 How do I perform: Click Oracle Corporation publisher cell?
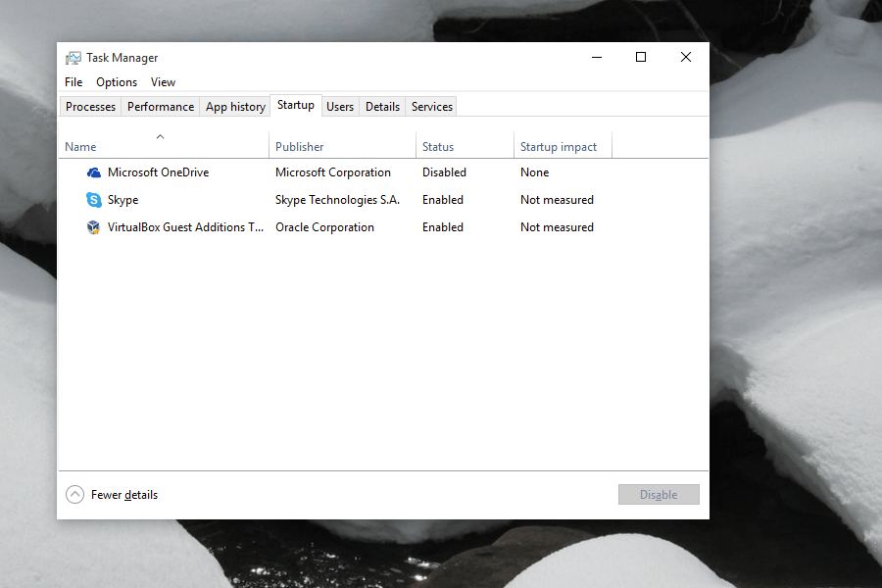click(x=324, y=227)
